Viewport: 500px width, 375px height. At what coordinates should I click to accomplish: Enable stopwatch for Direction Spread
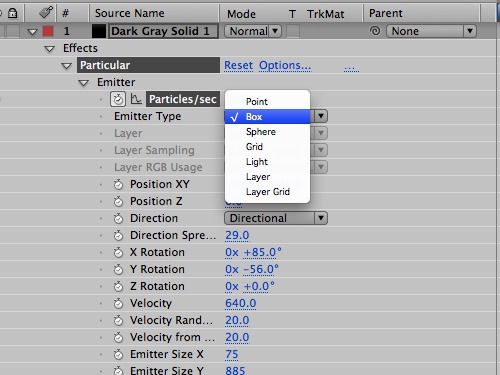[x=118, y=235]
